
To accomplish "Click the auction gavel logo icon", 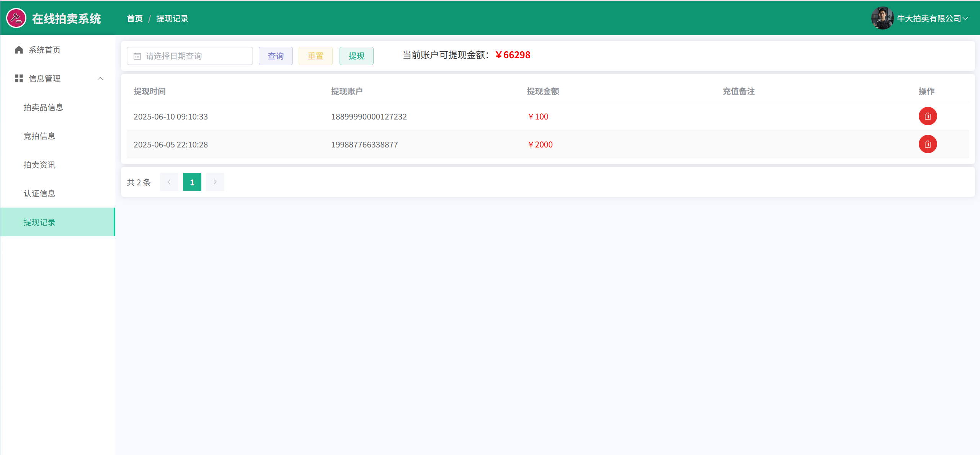I will [x=16, y=18].
